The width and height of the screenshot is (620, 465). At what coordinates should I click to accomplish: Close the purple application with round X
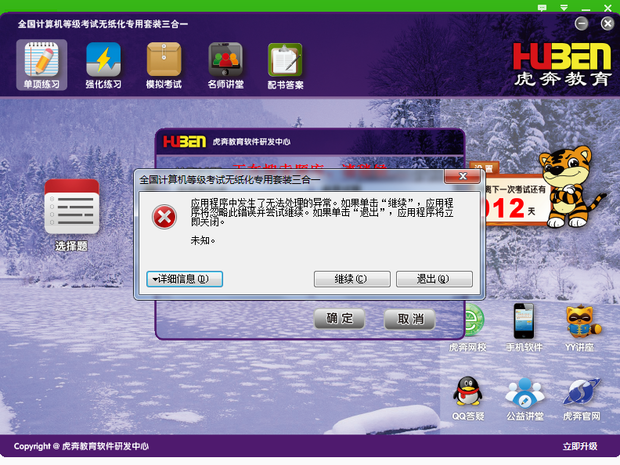pyautogui.click(x=607, y=24)
